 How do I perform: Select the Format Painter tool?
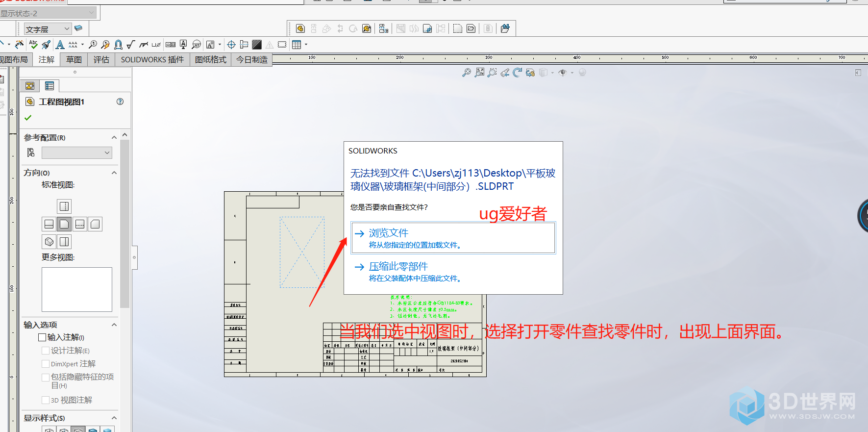46,45
